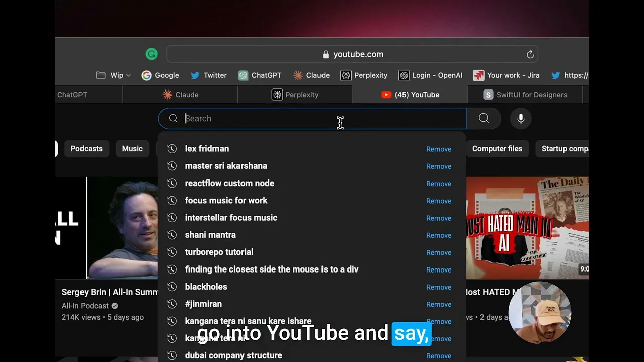Image resolution: width=644 pixels, height=362 pixels.
Task: Open the Login - OpenAI bookmark
Action: click(430, 75)
